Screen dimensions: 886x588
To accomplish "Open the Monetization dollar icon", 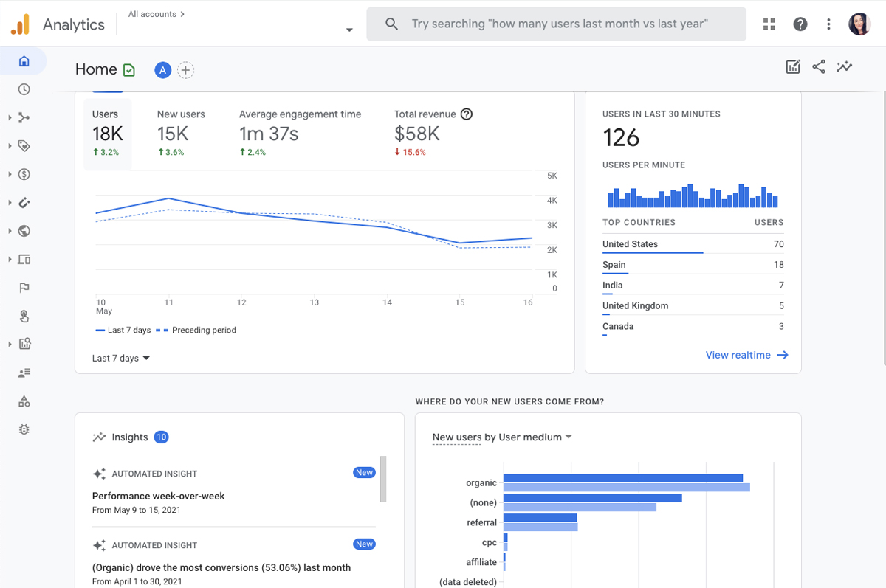I will 24,175.
